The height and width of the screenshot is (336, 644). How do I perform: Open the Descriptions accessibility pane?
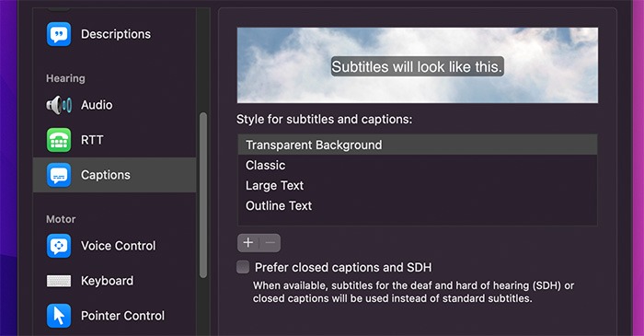coord(115,34)
